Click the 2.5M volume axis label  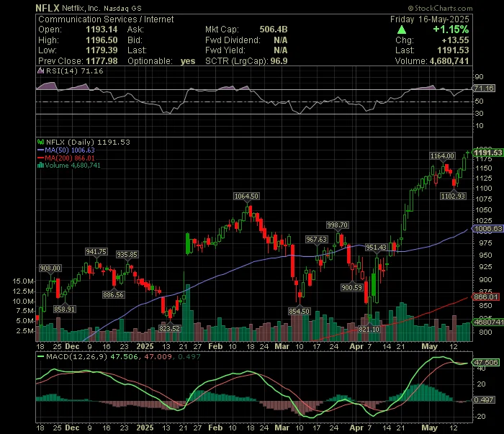[24, 331]
